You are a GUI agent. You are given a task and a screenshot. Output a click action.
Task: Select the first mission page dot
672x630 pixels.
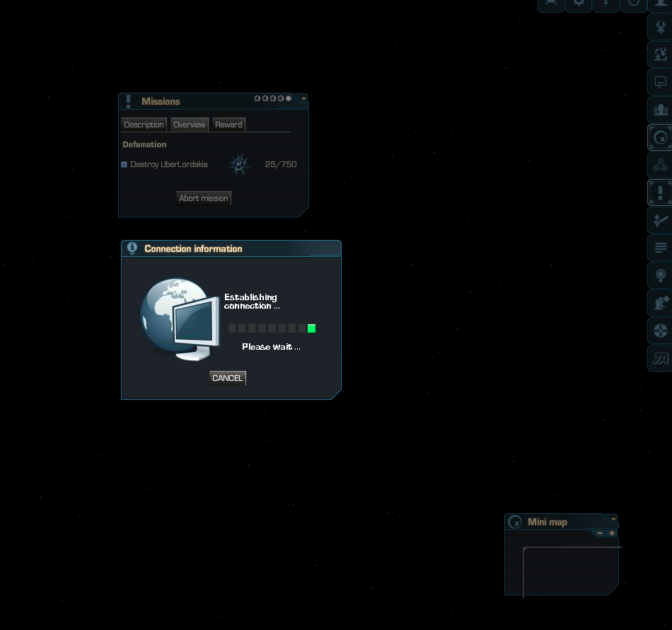257,98
